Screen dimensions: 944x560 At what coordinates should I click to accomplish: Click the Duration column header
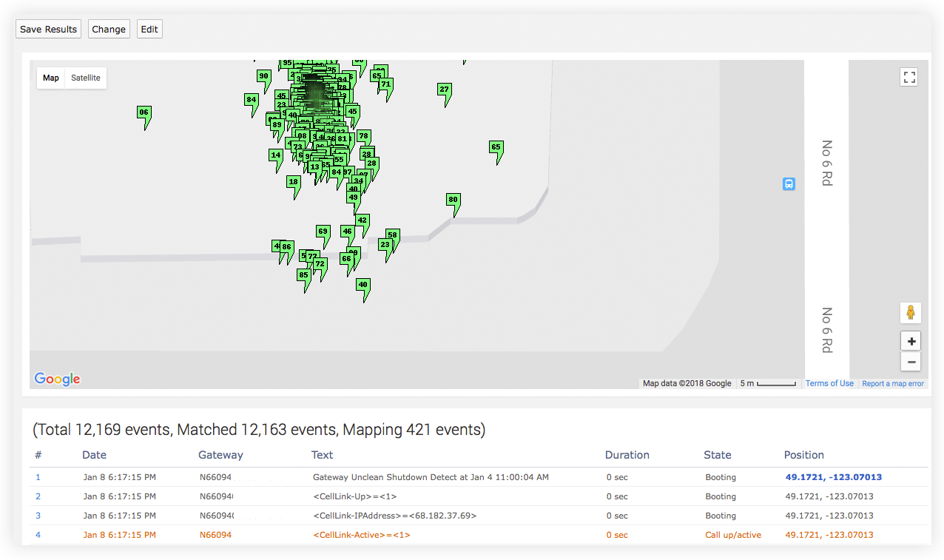[x=627, y=455]
